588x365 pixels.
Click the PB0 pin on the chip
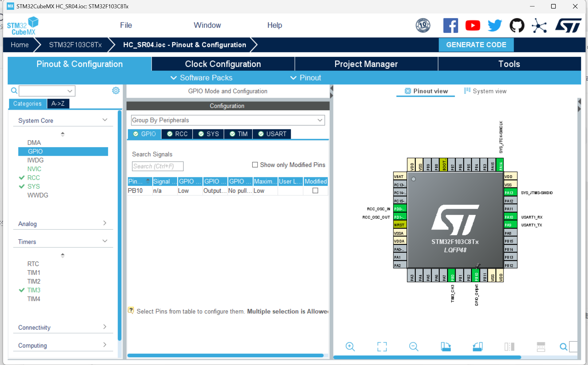pyautogui.click(x=452, y=275)
